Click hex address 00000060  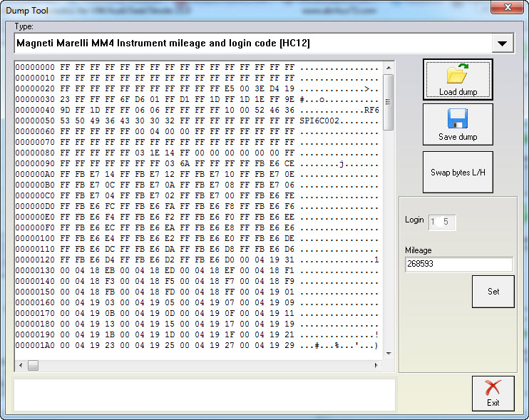[35, 132]
